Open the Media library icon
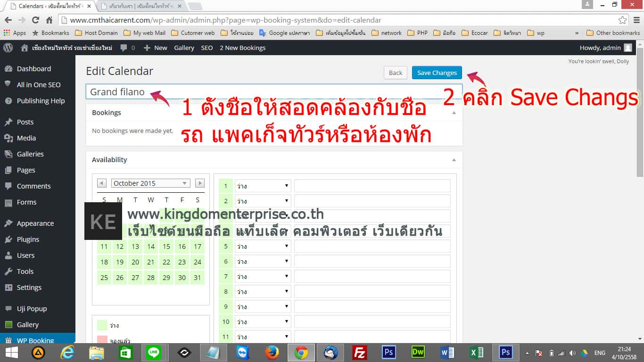Screen dimensions: 644x362 [8, 138]
